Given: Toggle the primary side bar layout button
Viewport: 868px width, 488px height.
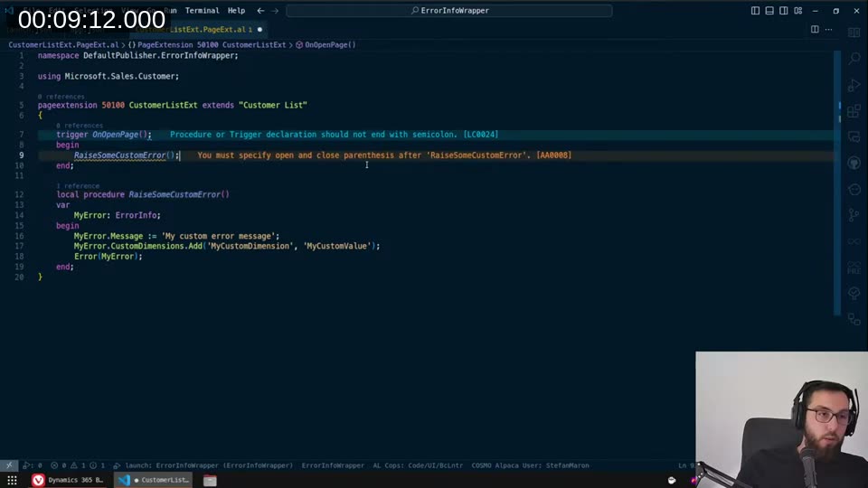Looking at the screenshot, I should coord(756,11).
